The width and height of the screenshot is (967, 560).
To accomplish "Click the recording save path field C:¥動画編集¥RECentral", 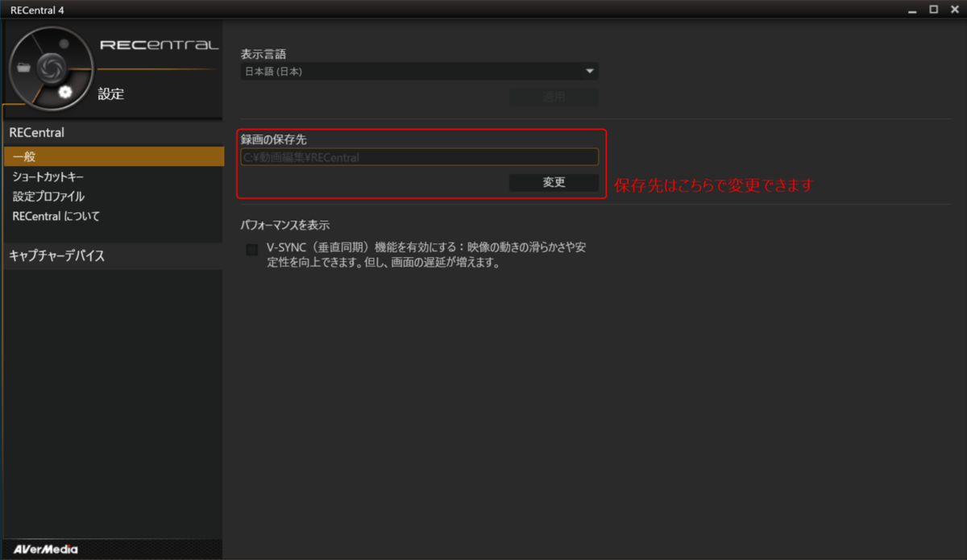I will (x=419, y=156).
